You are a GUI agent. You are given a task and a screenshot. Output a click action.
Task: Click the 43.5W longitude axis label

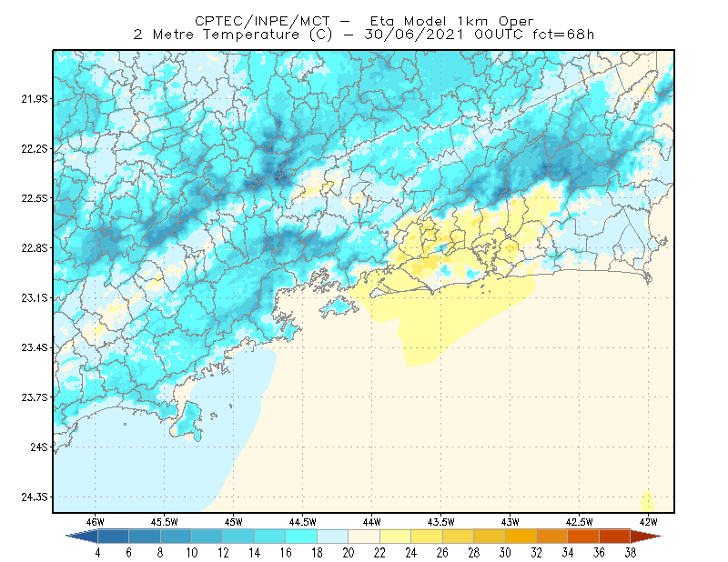[x=440, y=522]
